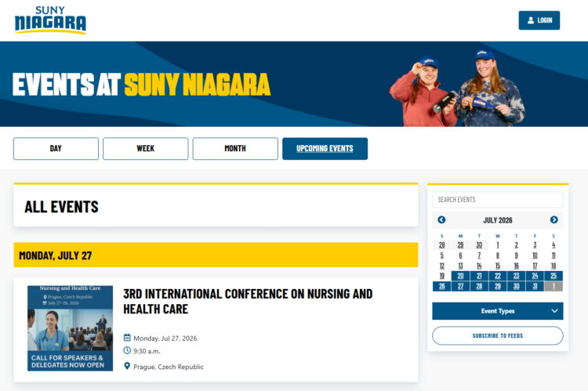Click the Monday, Jul 27, 2026 date text

(x=165, y=339)
